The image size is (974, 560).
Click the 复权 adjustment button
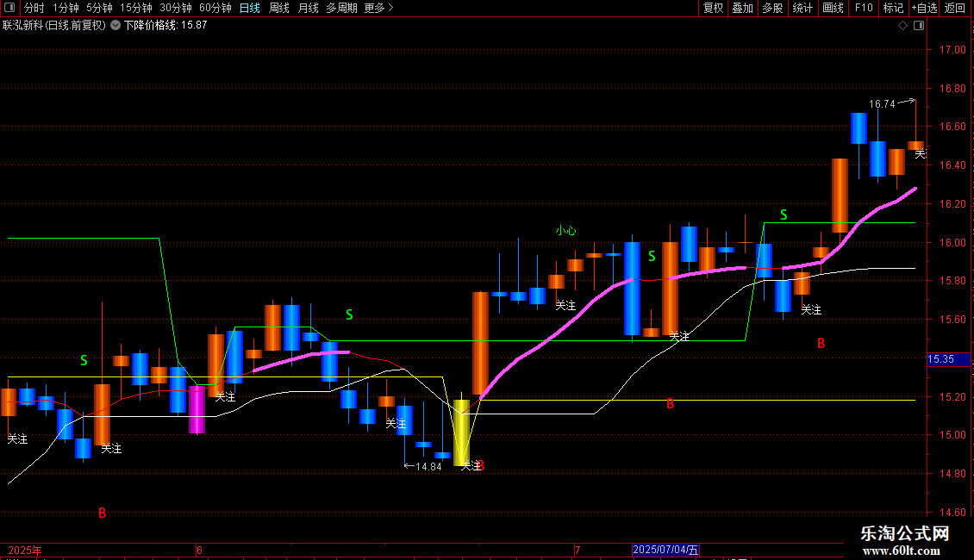point(713,8)
